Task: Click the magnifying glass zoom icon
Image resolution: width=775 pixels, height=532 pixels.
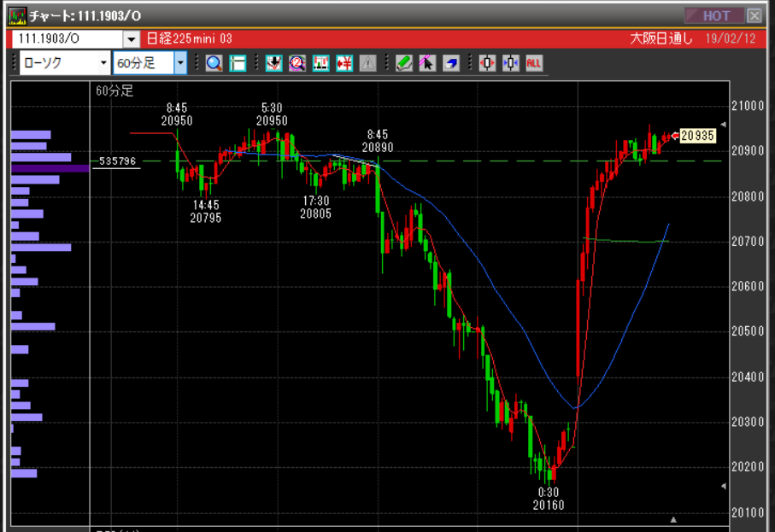Action: [214, 63]
